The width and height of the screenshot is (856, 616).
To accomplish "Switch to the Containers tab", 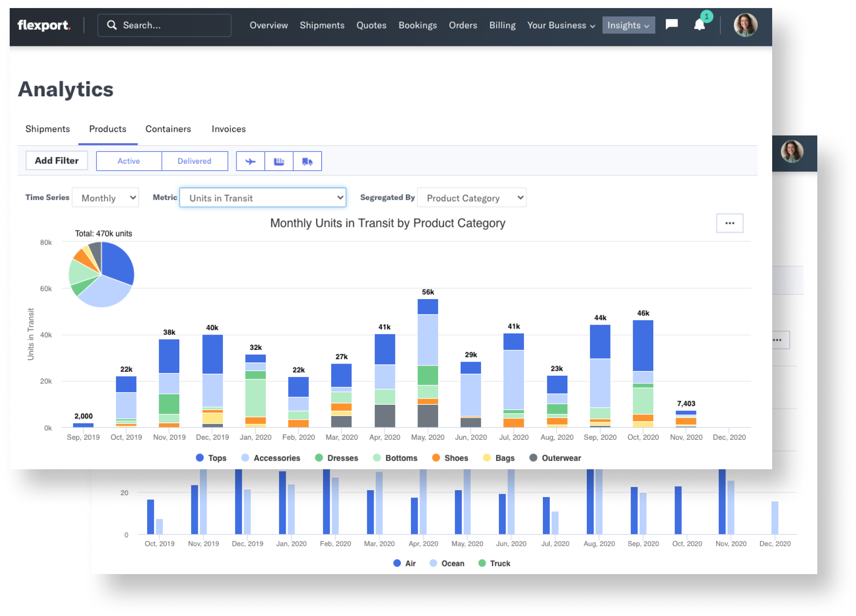I will 168,129.
